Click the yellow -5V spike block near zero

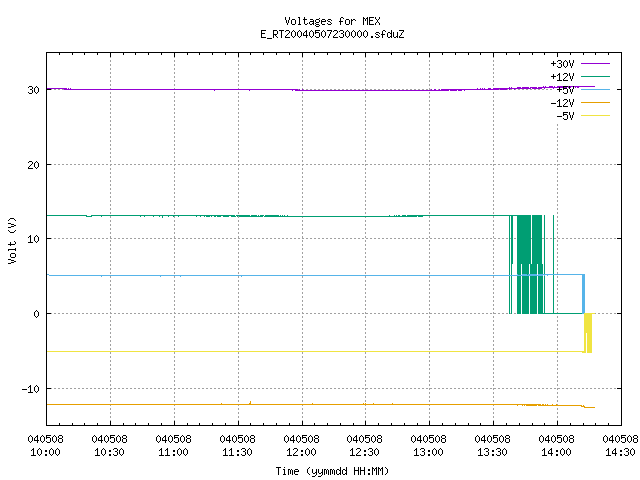pyautogui.click(x=588, y=333)
